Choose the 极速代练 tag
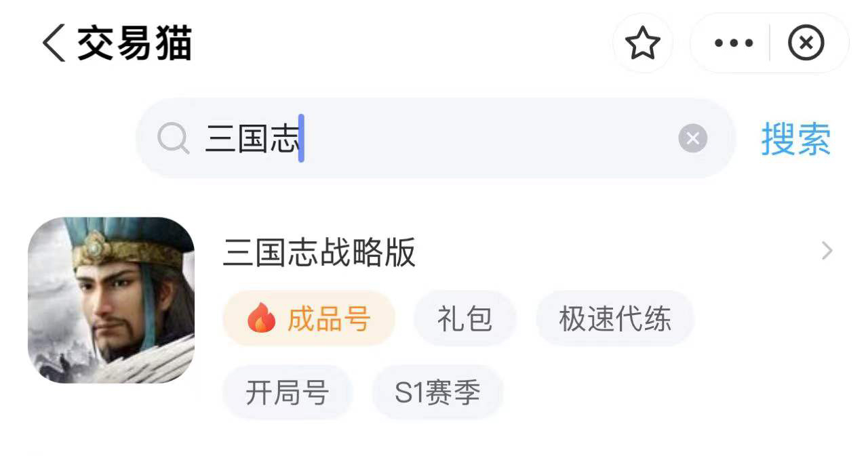Image resolution: width=868 pixels, height=456 pixels. point(614,318)
